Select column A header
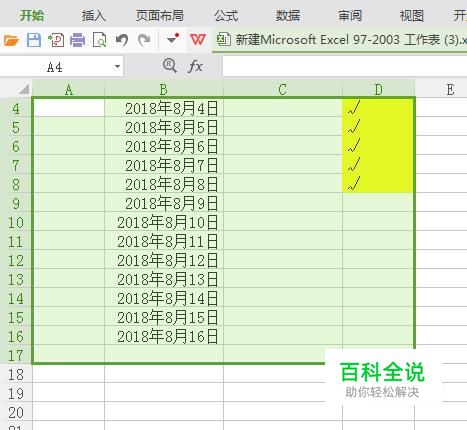 coord(69,89)
